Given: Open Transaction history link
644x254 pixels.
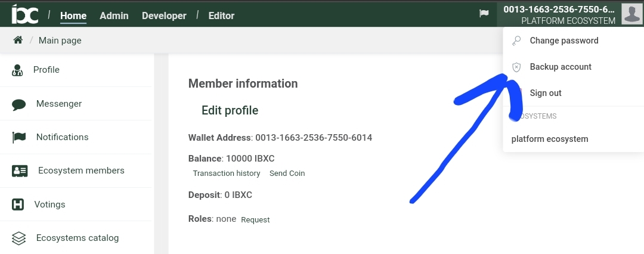Looking at the screenshot, I should pos(227,174).
